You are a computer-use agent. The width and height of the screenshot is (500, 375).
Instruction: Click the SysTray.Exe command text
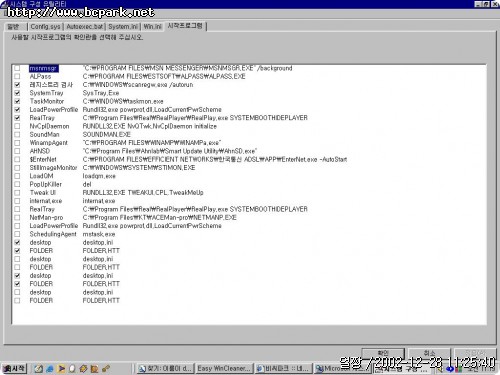pyautogui.click(x=101, y=93)
